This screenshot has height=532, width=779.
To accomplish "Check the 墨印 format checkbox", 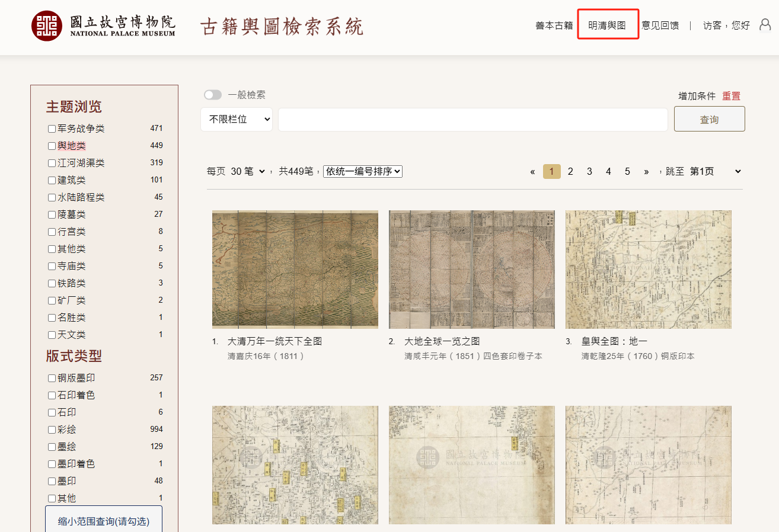I will coord(52,481).
